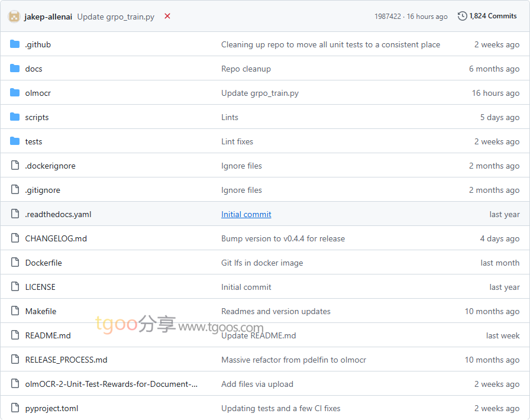Open latest commit message Update grpo_train.py
The width and height of the screenshot is (530, 420).
point(115,17)
